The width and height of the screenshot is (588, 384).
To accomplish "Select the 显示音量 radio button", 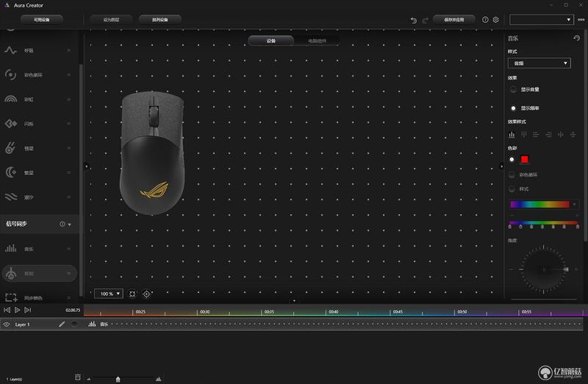I will [513, 89].
